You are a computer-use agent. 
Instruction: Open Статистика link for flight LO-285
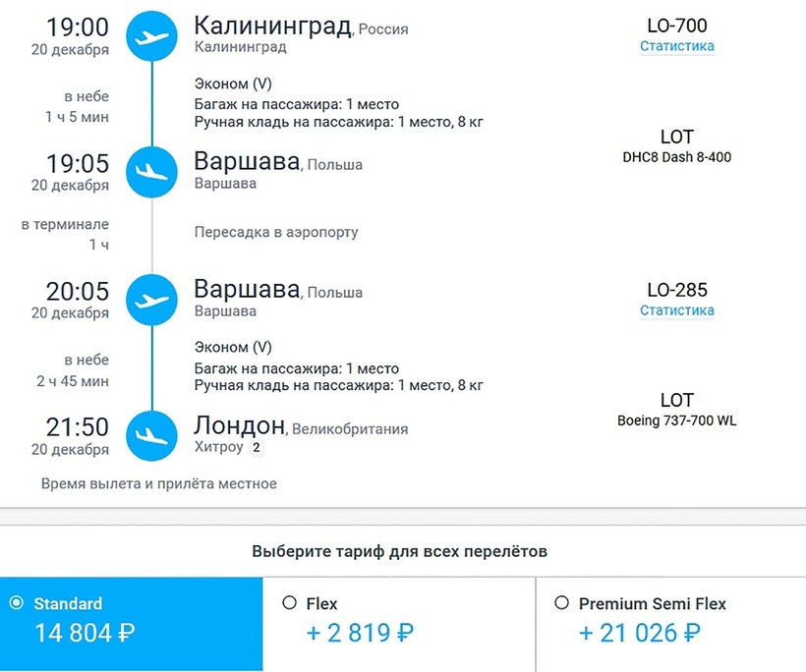[x=676, y=310]
